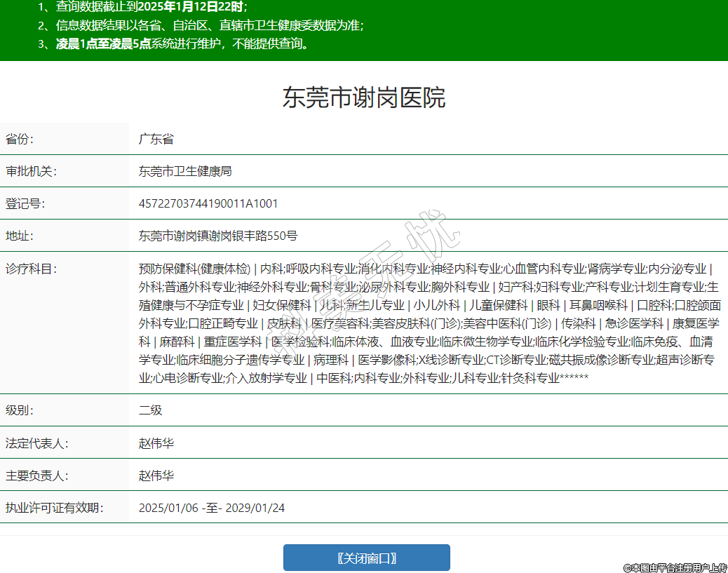Click the address 东莞市谢岗镇谢岗银丰路550号
Screen dimensions: 728x573
pyautogui.click(x=218, y=236)
